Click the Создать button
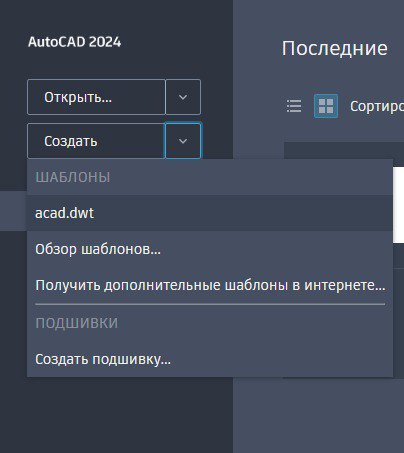 [96, 141]
